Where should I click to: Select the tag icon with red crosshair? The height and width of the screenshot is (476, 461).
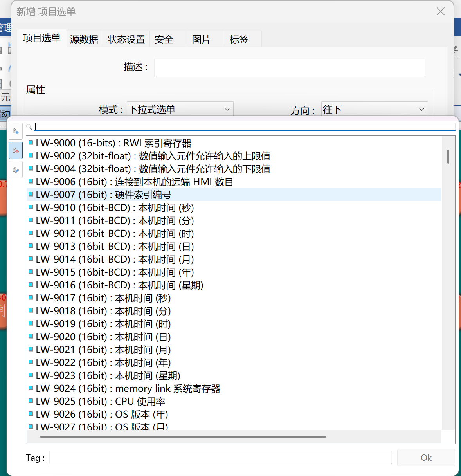click(x=16, y=151)
